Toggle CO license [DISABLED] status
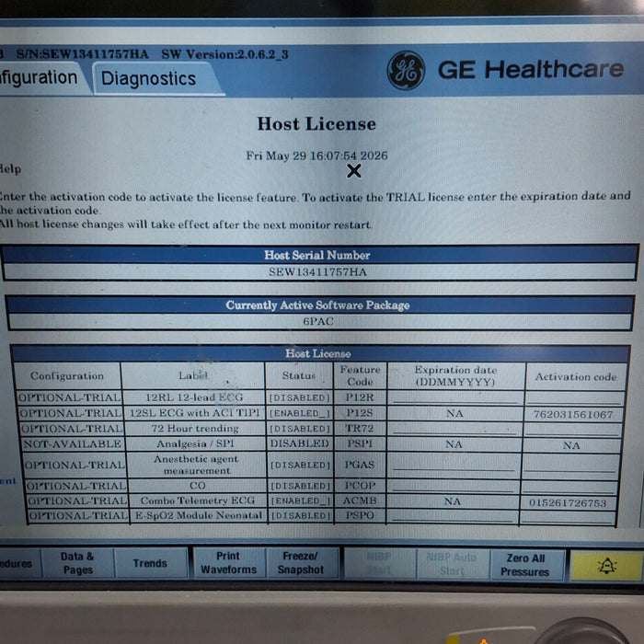The height and width of the screenshot is (644, 644). click(x=301, y=486)
